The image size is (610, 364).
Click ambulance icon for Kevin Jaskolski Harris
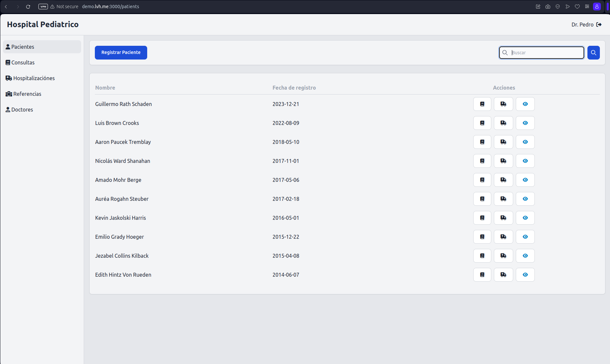503,218
